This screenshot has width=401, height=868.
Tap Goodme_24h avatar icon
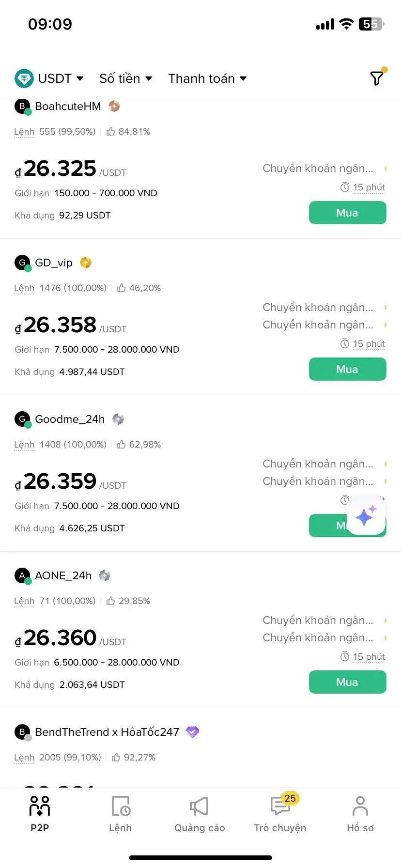point(22,419)
